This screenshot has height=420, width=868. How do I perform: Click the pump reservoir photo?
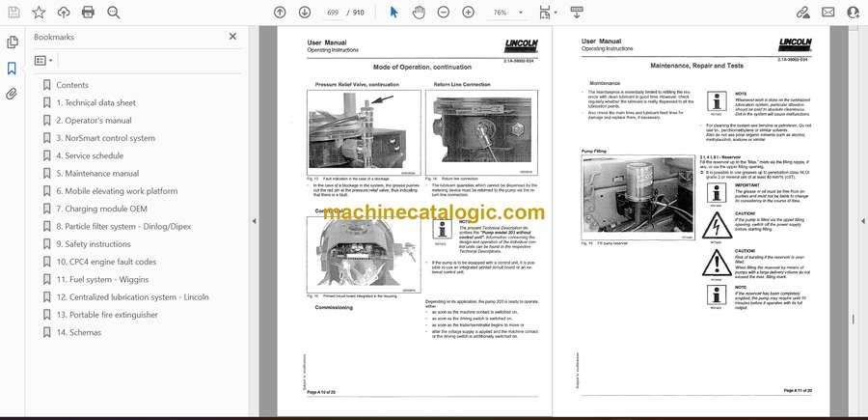(638, 198)
